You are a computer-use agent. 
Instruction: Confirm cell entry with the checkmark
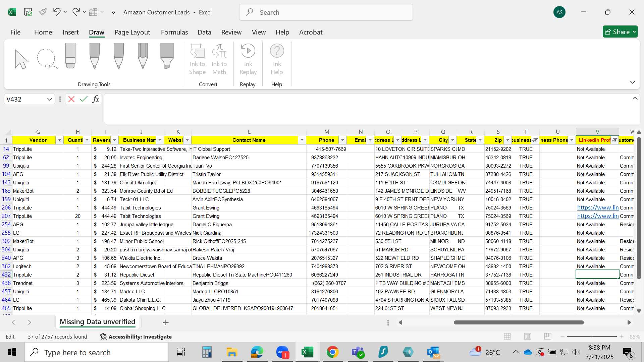click(84, 99)
